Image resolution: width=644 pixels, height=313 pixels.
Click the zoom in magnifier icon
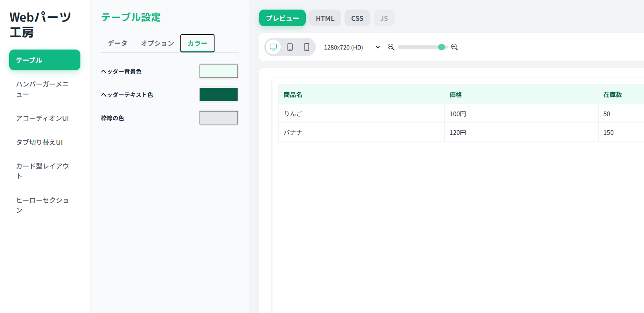[x=454, y=47]
